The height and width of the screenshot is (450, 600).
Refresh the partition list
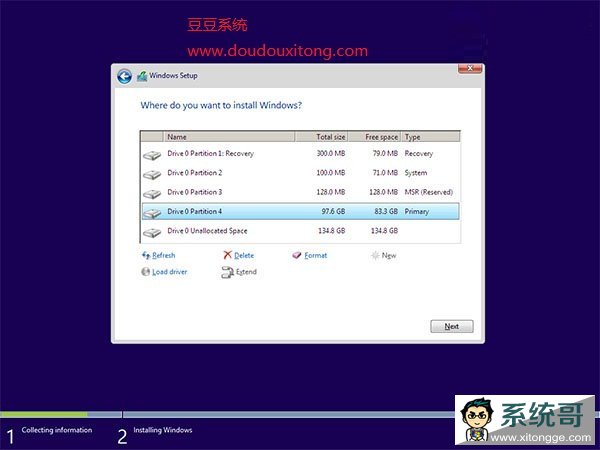tap(163, 255)
